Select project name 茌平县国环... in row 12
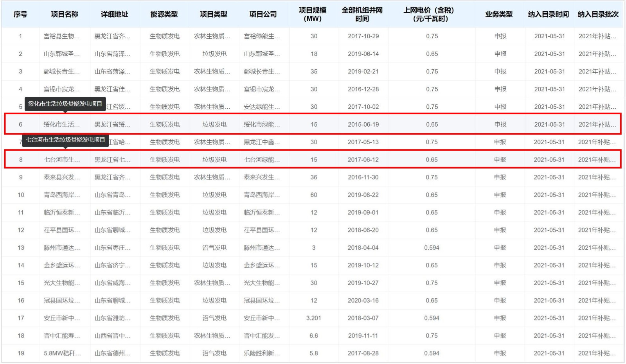 click(x=62, y=230)
